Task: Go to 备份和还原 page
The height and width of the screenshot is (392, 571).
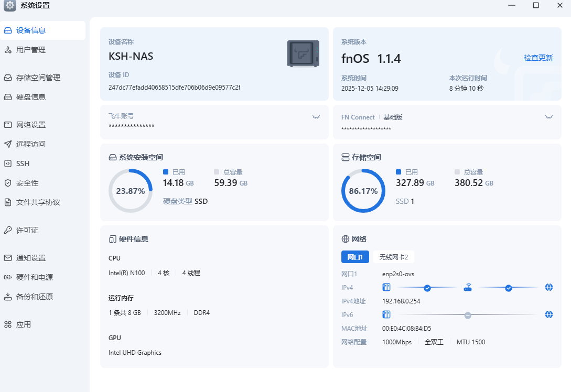Action: tap(34, 297)
